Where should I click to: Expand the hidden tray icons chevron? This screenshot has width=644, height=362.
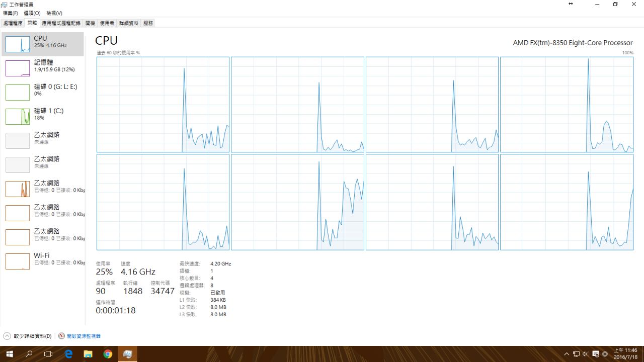click(567, 354)
